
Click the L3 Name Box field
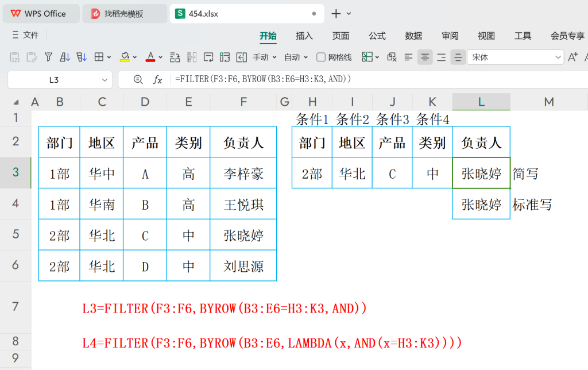click(54, 80)
